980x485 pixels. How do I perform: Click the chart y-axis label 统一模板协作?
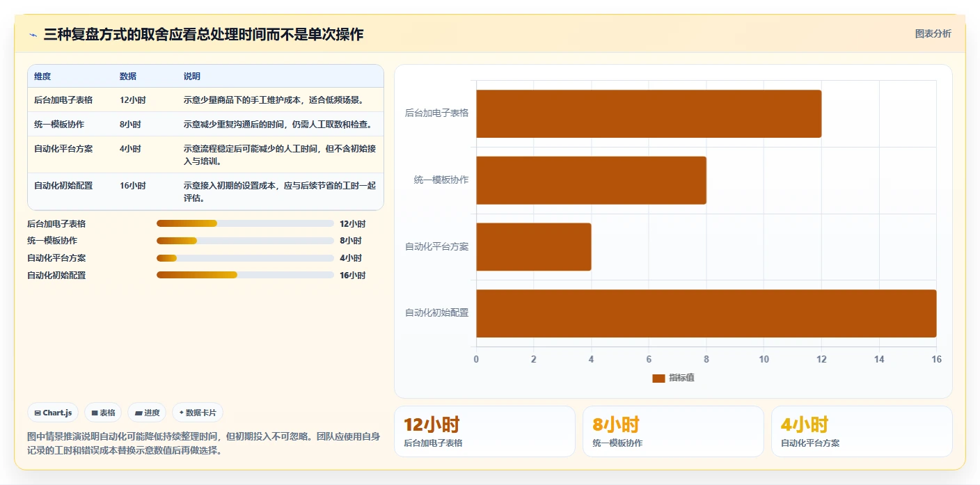tap(441, 180)
